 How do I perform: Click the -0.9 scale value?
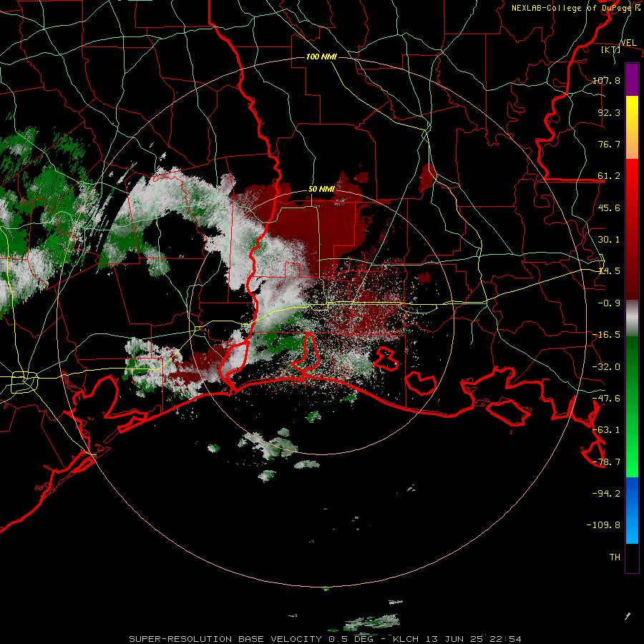[609, 303]
